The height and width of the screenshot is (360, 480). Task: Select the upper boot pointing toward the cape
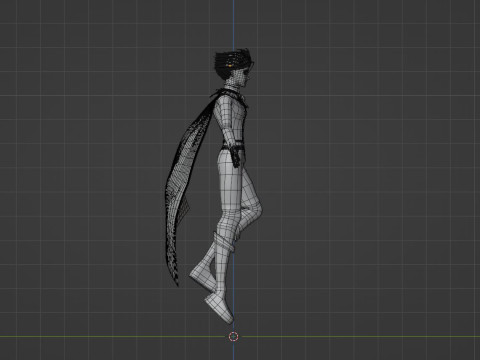(x=203, y=275)
